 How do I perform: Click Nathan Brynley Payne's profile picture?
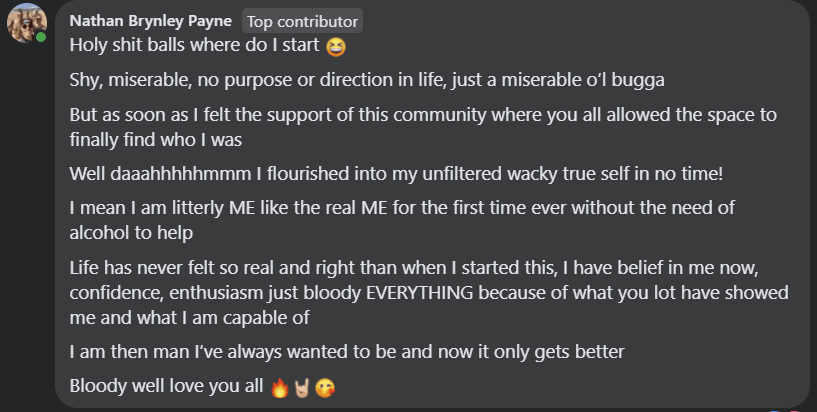26,22
